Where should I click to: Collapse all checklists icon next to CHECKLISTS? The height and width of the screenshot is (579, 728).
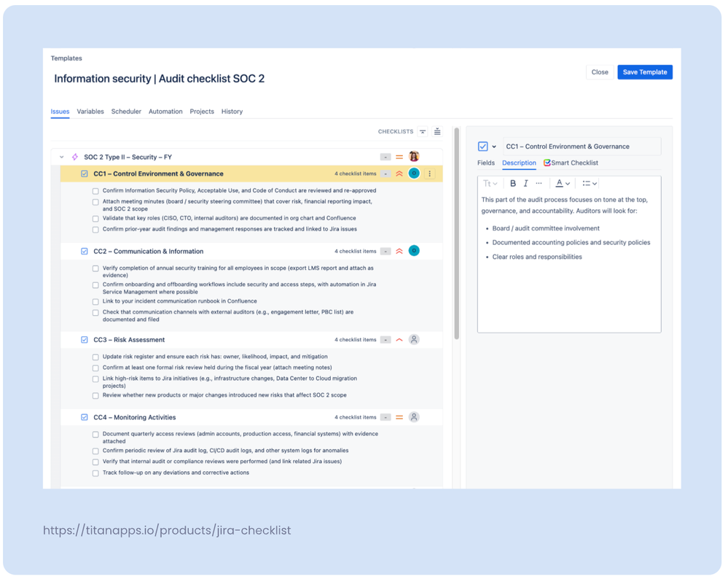coord(423,131)
